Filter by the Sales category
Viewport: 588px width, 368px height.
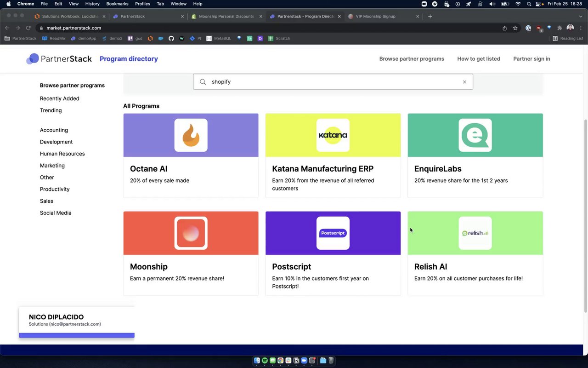coord(46,201)
